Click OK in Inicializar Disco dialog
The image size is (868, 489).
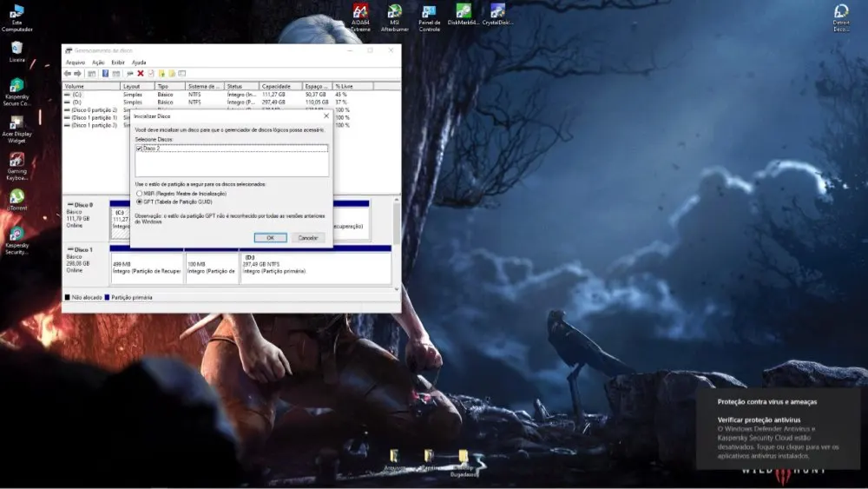tap(270, 238)
